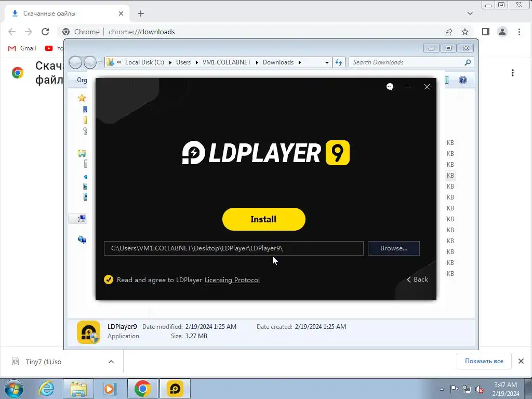Click the LDPlayer9 application icon in details pane
Image resolution: width=532 pixels, height=399 pixels.
[x=88, y=332]
